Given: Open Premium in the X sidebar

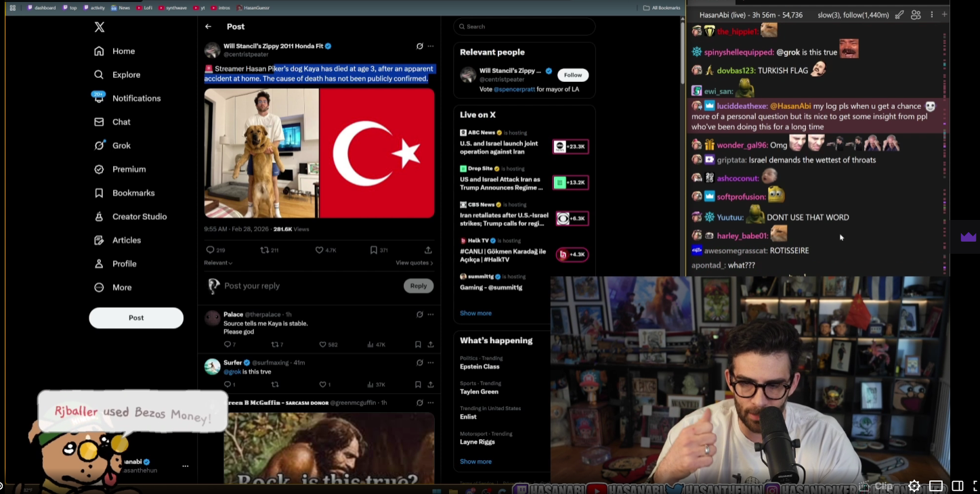Looking at the screenshot, I should tap(120, 170).
